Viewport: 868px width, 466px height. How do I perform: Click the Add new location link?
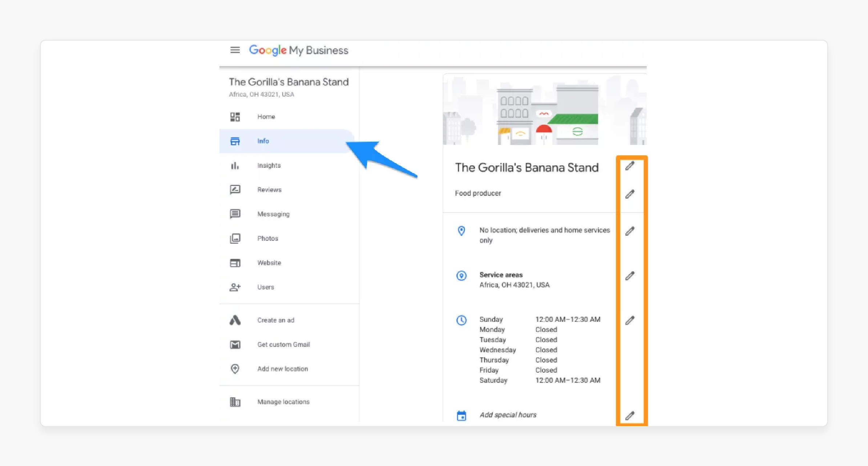tap(283, 369)
